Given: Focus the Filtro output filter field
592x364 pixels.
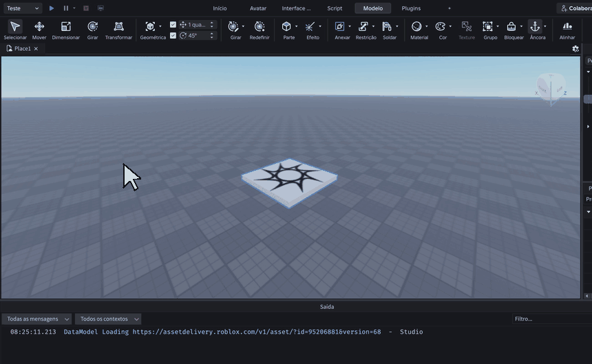Looking at the screenshot, I should [552, 319].
